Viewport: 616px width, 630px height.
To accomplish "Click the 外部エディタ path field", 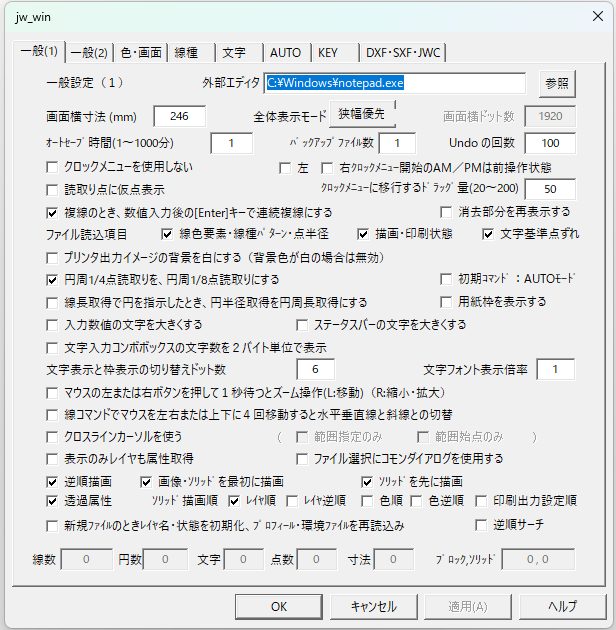I will [395, 83].
